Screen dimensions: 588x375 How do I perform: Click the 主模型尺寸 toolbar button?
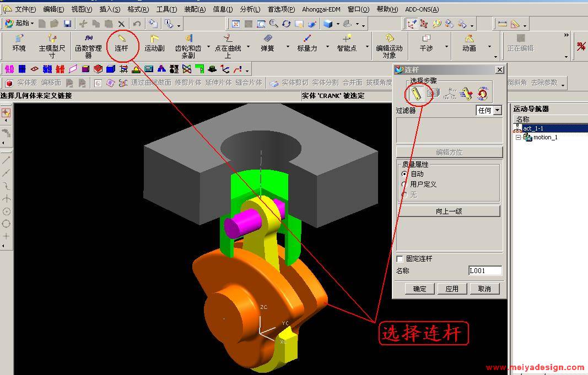pyautogui.click(x=52, y=46)
